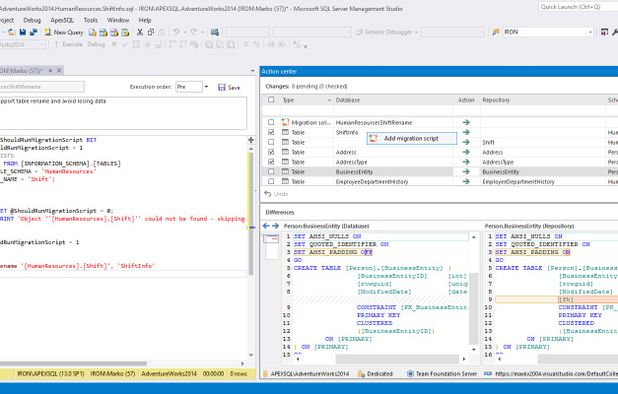This screenshot has height=394, width=618.
Task: Click the migration script name field
Action: [x=42, y=87]
